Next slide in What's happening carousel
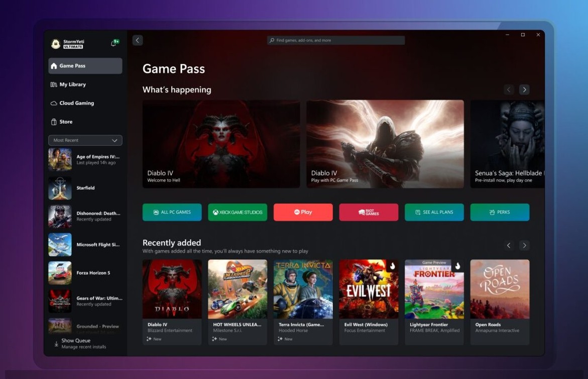The image size is (588, 379). [524, 89]
